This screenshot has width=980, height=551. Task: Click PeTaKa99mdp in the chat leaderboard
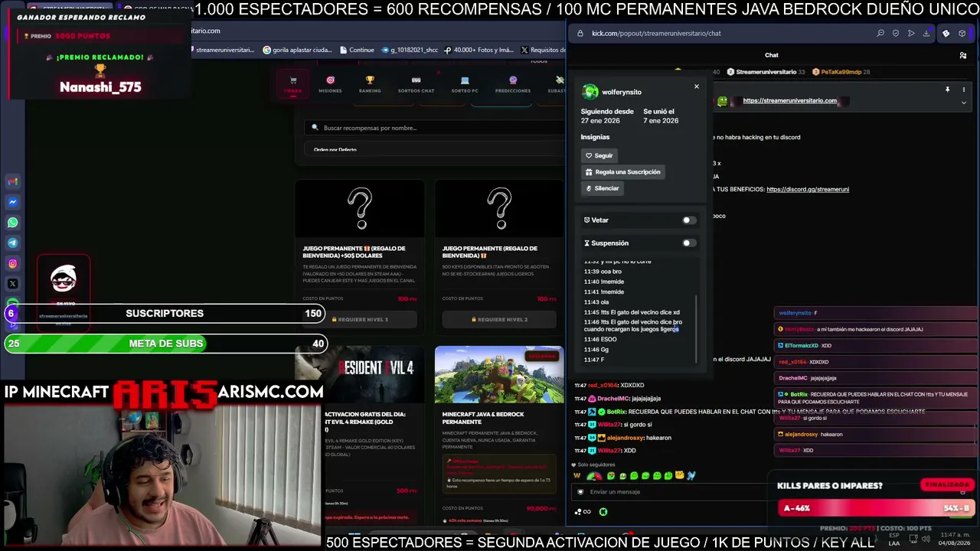pyautogui.click(x=841, y=72)
